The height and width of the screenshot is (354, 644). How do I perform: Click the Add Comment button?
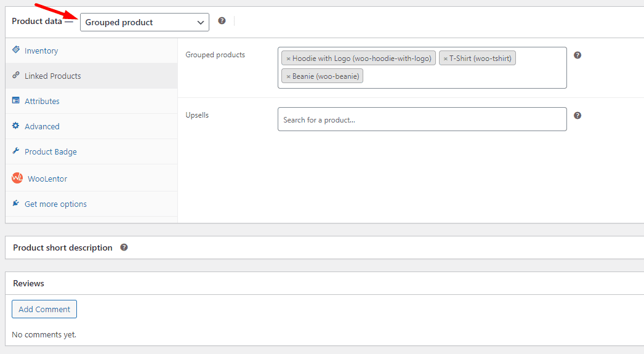point(44,309)
